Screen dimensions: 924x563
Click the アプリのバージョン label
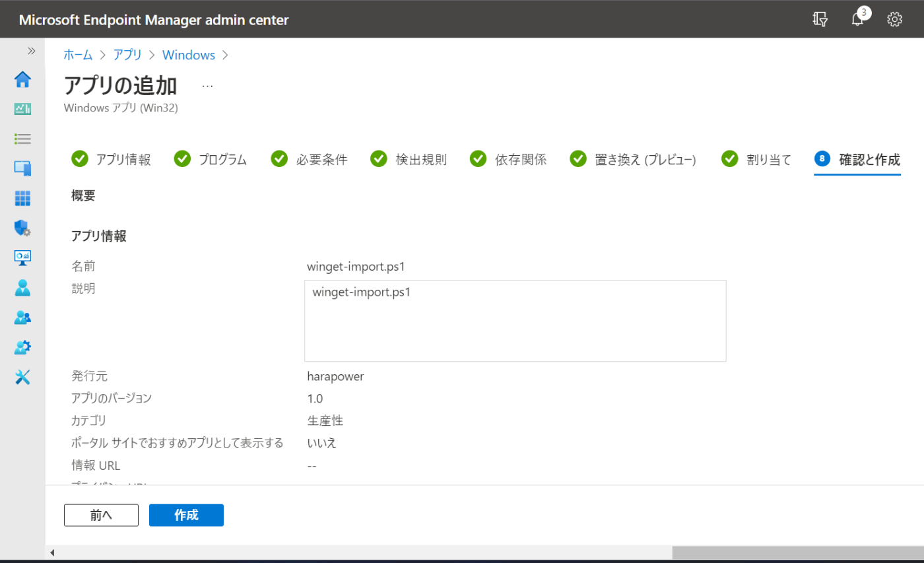pyautogui.click(x=112, y=399)
